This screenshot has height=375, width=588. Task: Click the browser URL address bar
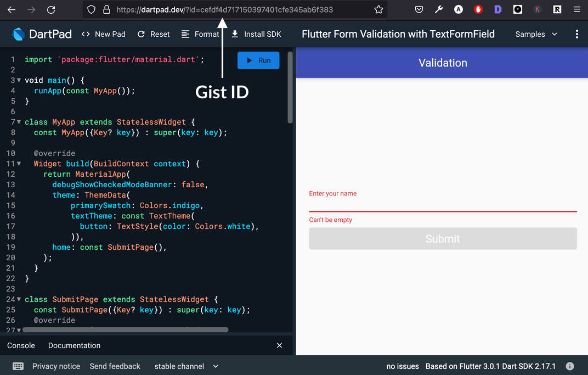pyautogui.click(x=235, y=10)
